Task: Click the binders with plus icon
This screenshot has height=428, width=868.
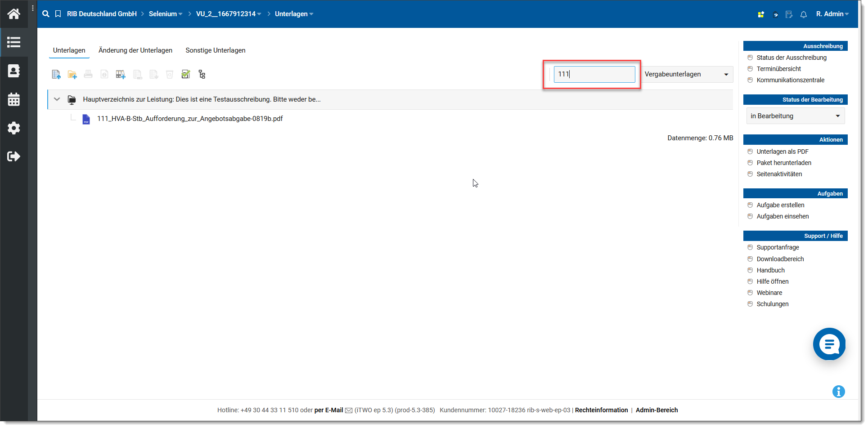Action: [120, 75]
